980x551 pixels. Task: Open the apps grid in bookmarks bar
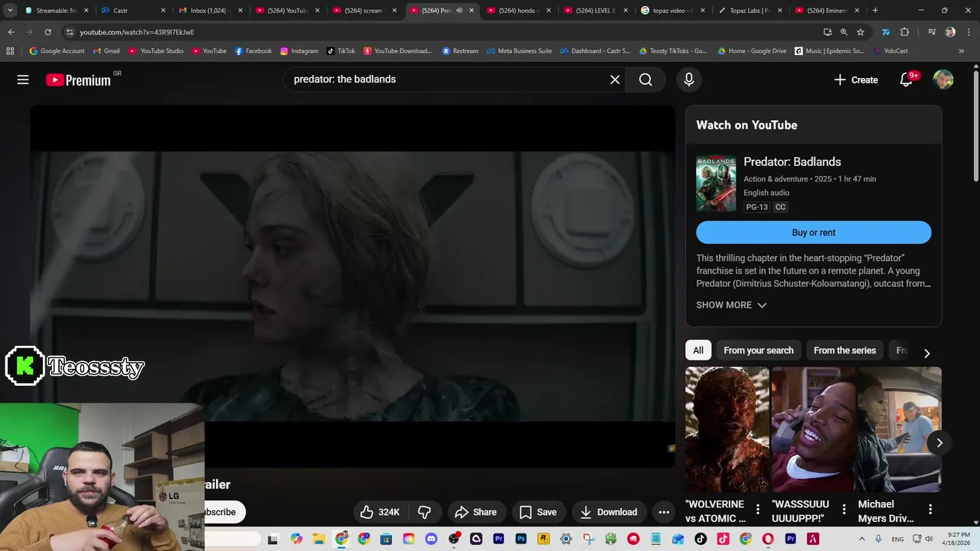tap(10, 51)
